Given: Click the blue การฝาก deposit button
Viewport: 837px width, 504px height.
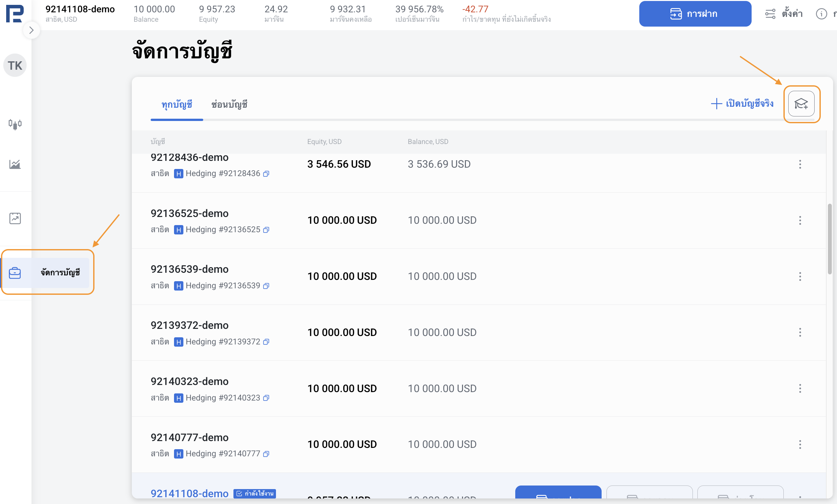Looking at the screenshot, I should pyautogui.click(x=695, y=14).
